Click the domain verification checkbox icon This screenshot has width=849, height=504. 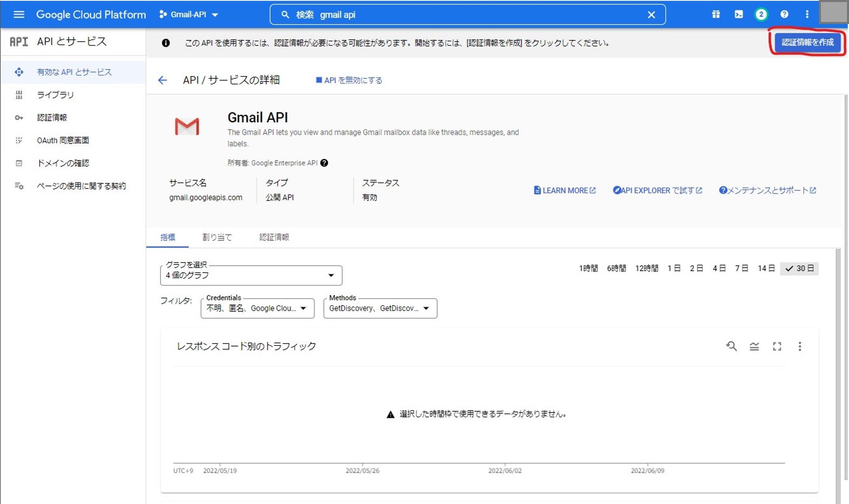19,163
